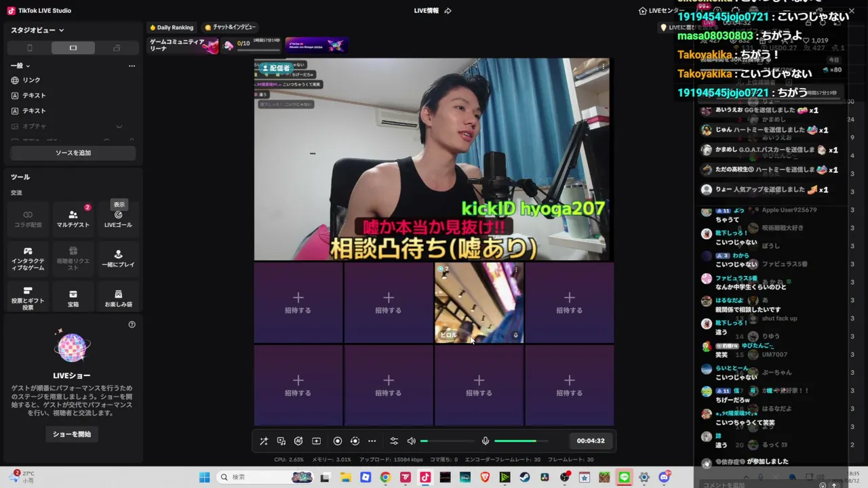Open the three-dot menu in bottom toolbar
This screenshot has width=868, height=488.
[372, 441]
